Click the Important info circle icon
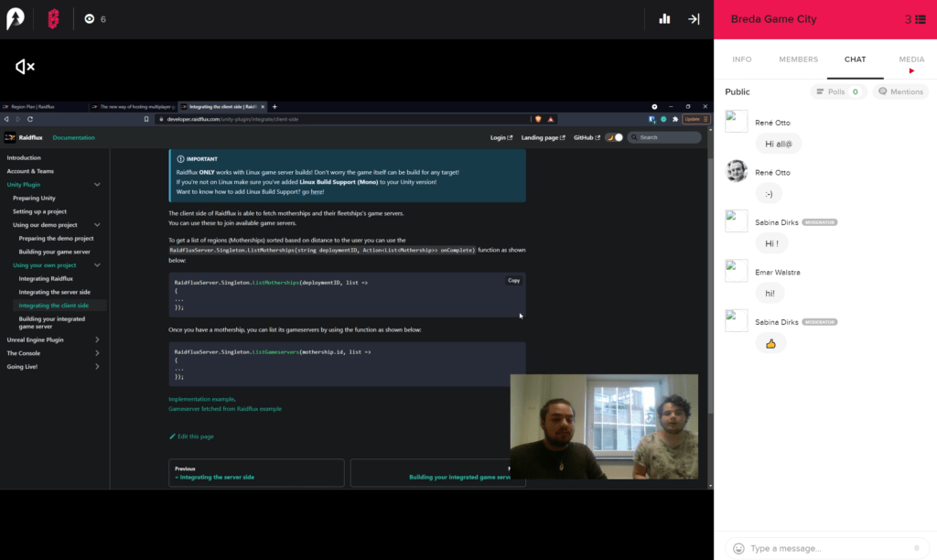The width and height of the screenshot is (937, 560). (180, 159)
